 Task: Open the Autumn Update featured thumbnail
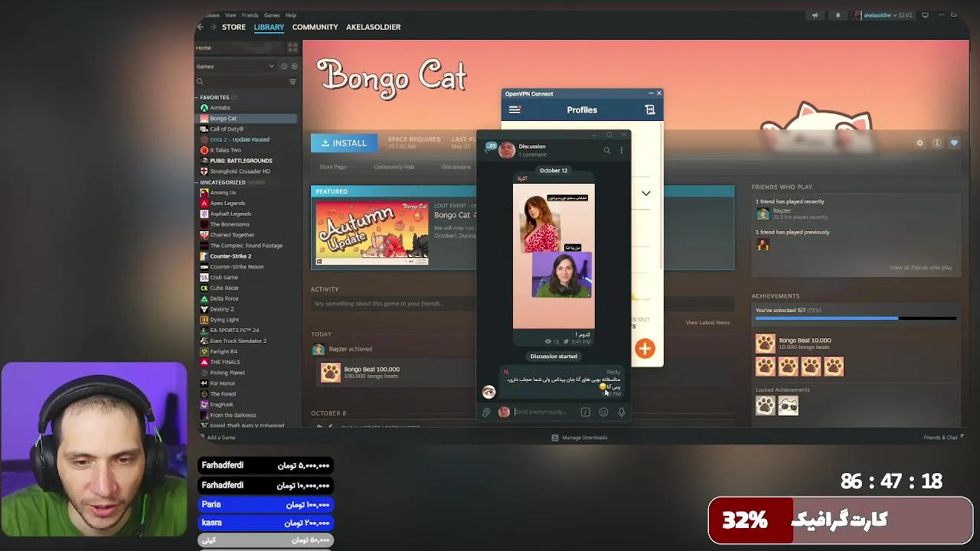[x=372, y=233]
